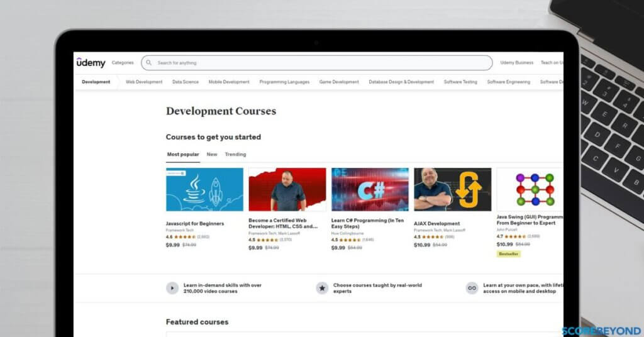
Task: Click the Featured courses heading
Action: pos(197,322)
